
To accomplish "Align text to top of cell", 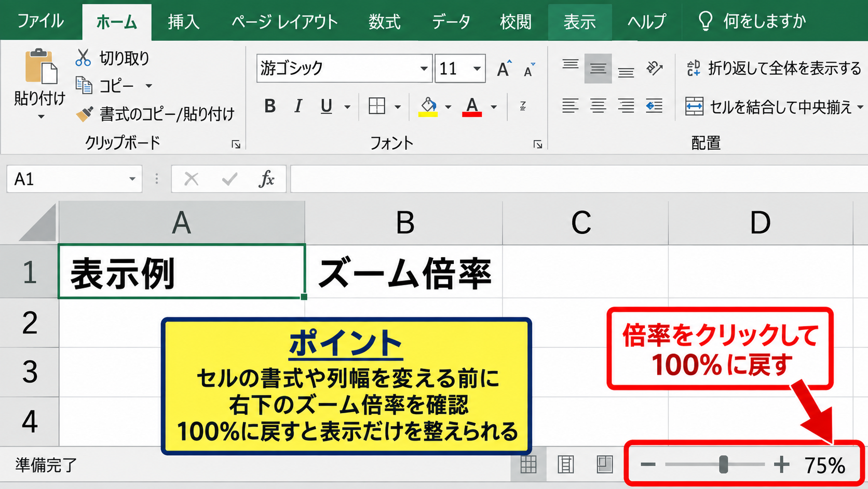I will point(570,64).
